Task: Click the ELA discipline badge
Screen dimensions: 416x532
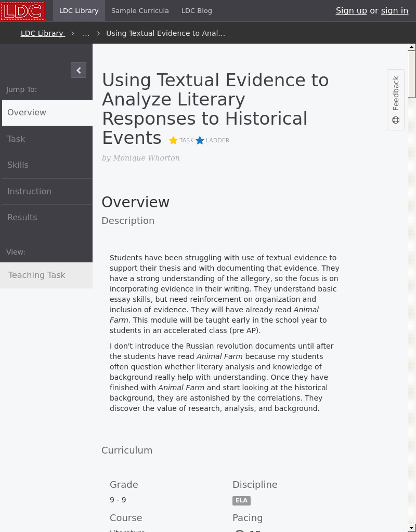Action: pos(241,500)
